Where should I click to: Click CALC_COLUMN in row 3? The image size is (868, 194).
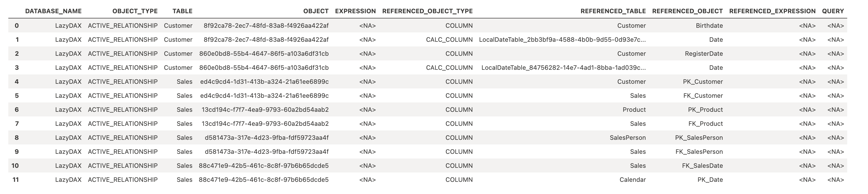point(449,68)
